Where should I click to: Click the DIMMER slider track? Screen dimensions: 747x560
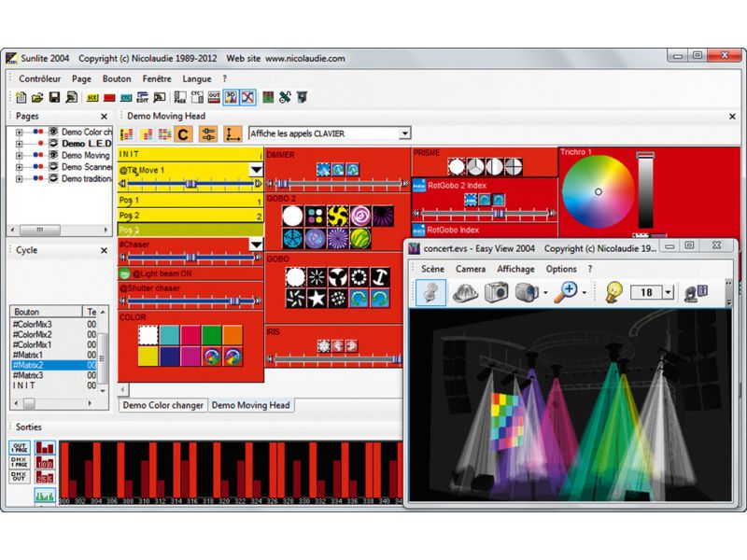tap(338, 183)
